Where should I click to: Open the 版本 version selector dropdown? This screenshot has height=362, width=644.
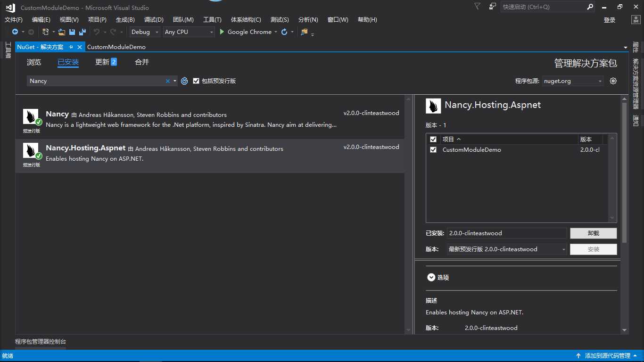[x=507, y=249]
